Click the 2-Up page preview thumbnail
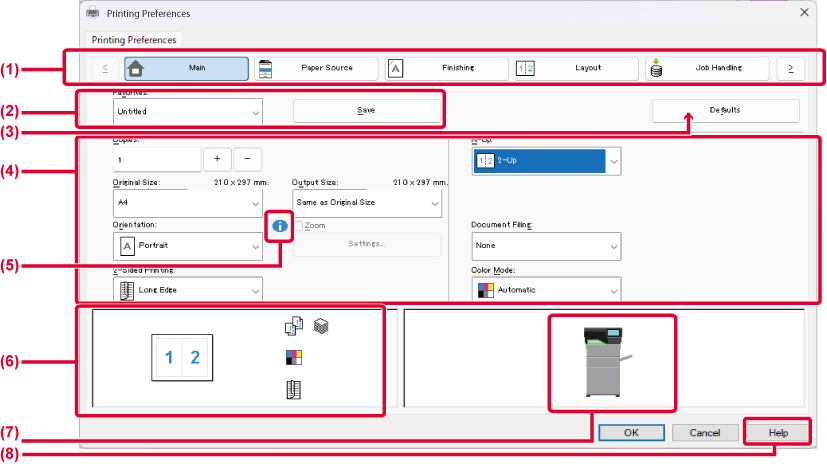Screen dimensions: 827x464 182,357
